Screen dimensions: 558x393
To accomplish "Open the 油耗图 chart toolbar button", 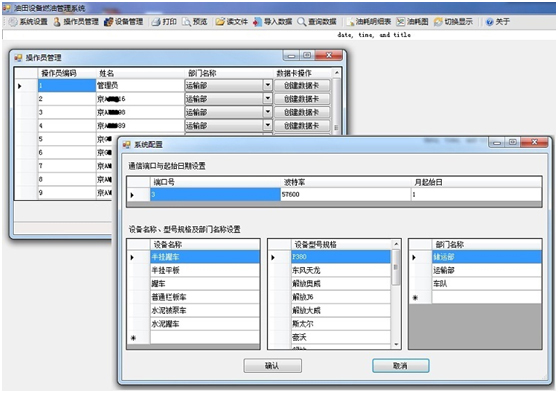I will pos(412,22).
